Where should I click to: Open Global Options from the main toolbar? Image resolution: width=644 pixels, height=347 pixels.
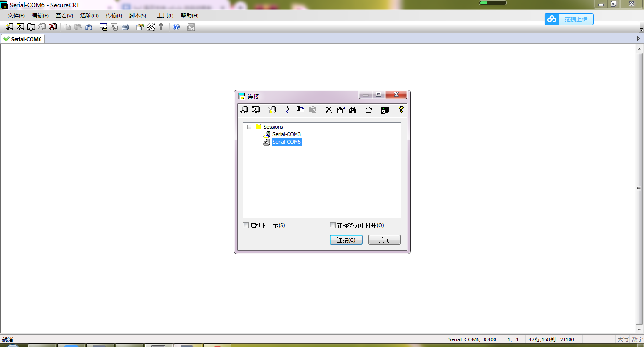(151, 27)
